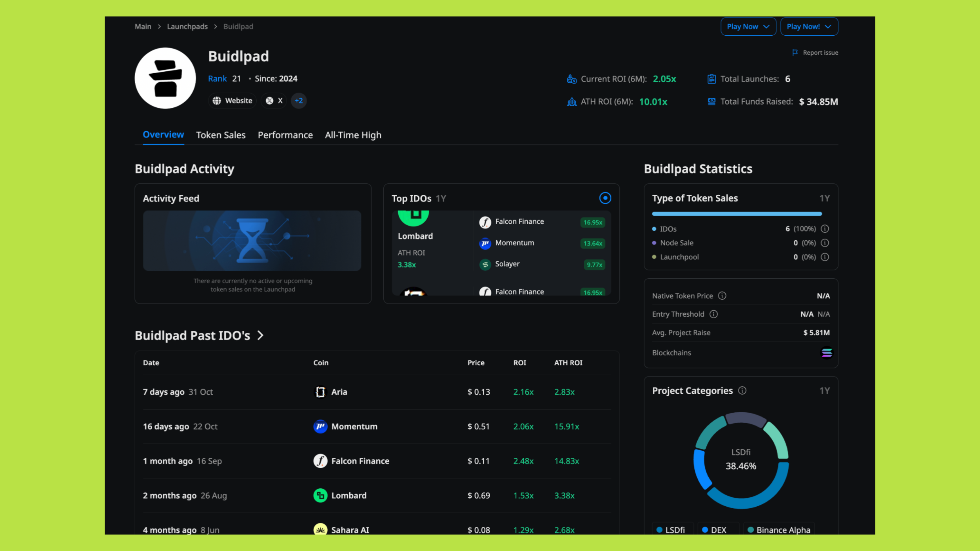Expand the Play Now dropdown

coord(748,27)
